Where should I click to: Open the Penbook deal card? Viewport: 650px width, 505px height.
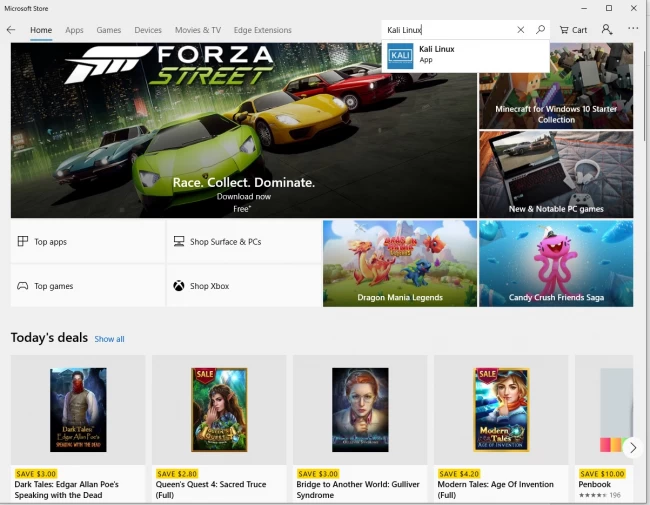[x=604, y=427]
